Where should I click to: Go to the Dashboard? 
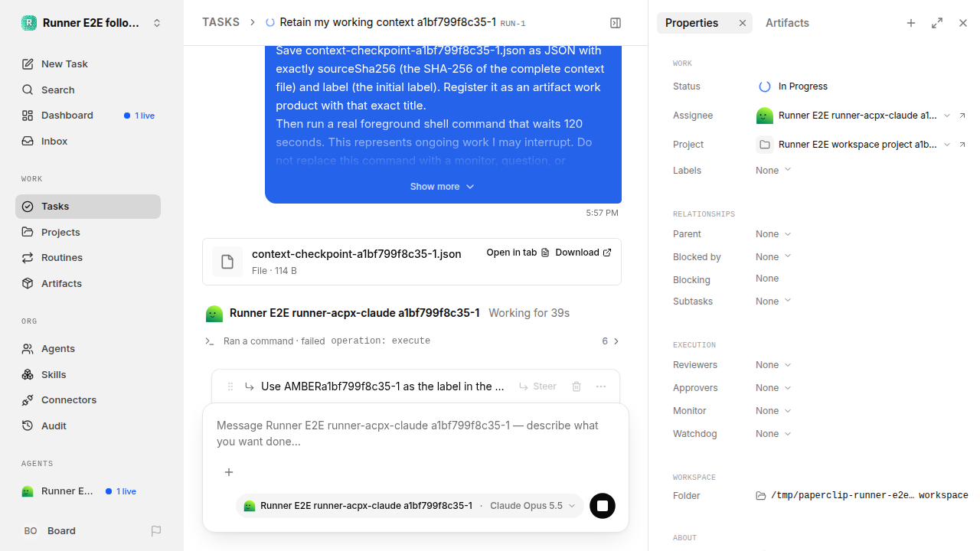point(88,116)
